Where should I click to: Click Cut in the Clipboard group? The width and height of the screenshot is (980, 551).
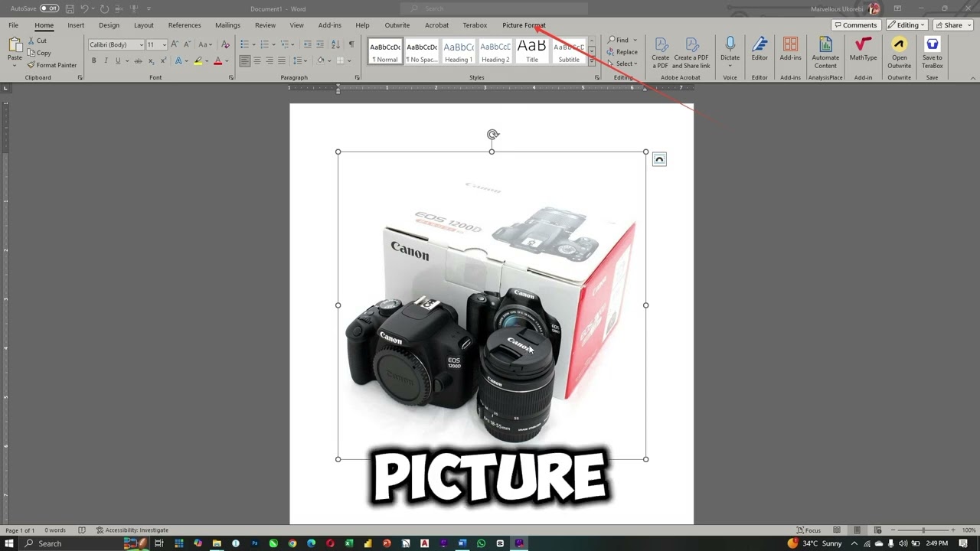point(37,41)
